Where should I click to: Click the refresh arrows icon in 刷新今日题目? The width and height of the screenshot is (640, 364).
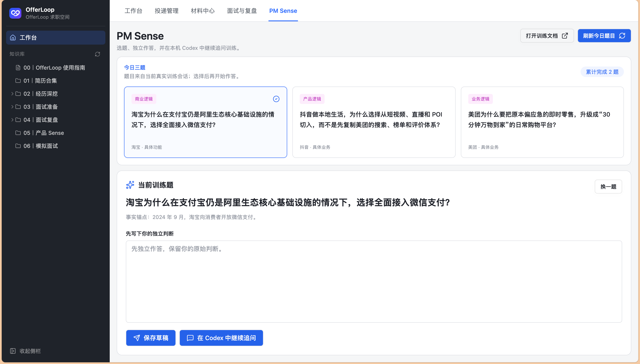[x=622, y=36]
